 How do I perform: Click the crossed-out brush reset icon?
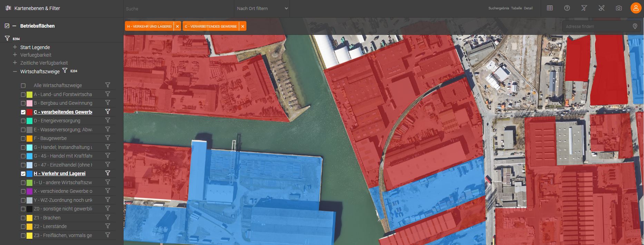click(602, 8)
